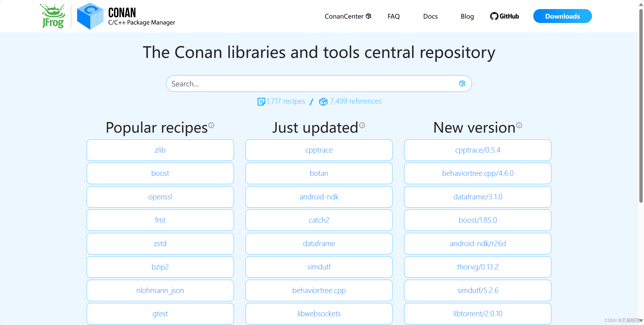The width and height of the screenshot is (644, 325).
Task: Open GitHub link in navigation
Action: pos(505,16)
